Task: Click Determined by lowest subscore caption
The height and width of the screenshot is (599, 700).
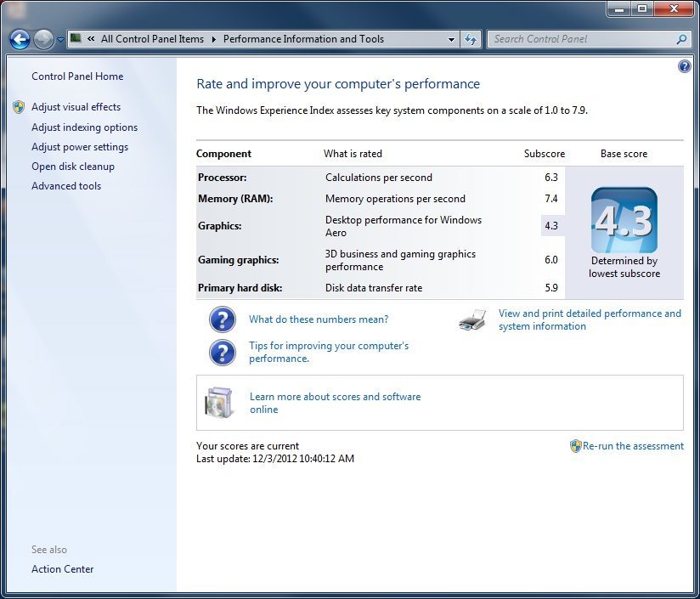Action: [x=624, y=267]
